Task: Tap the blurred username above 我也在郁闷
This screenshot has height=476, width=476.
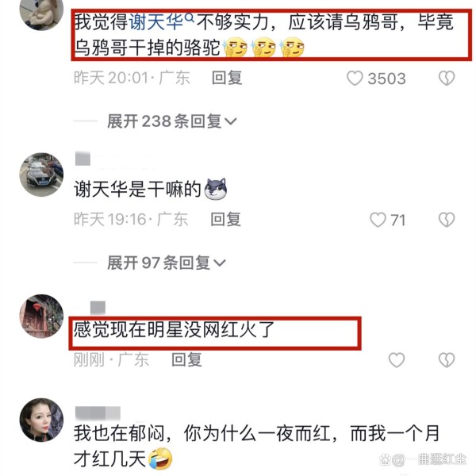Action: pos(98,413)
